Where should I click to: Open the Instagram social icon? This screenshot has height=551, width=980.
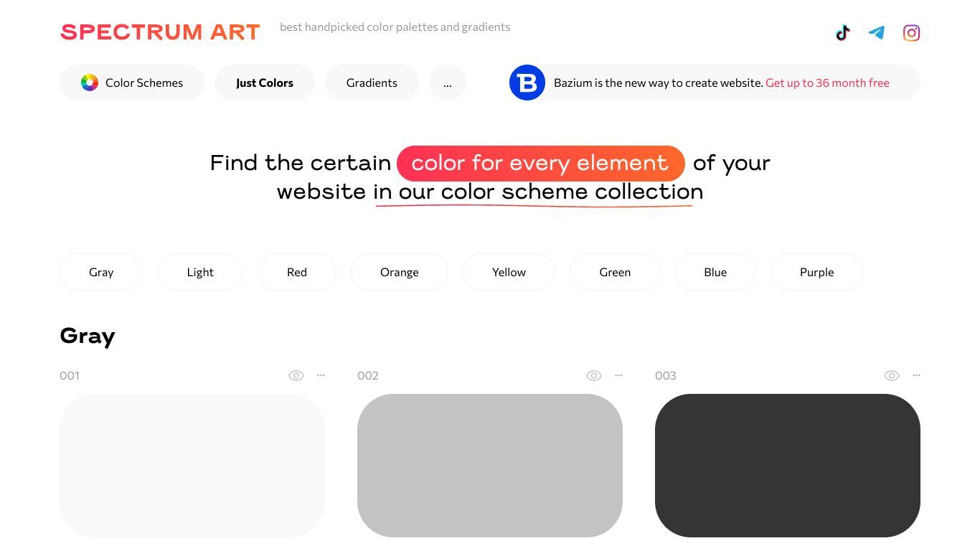click(x=911, y=32)
